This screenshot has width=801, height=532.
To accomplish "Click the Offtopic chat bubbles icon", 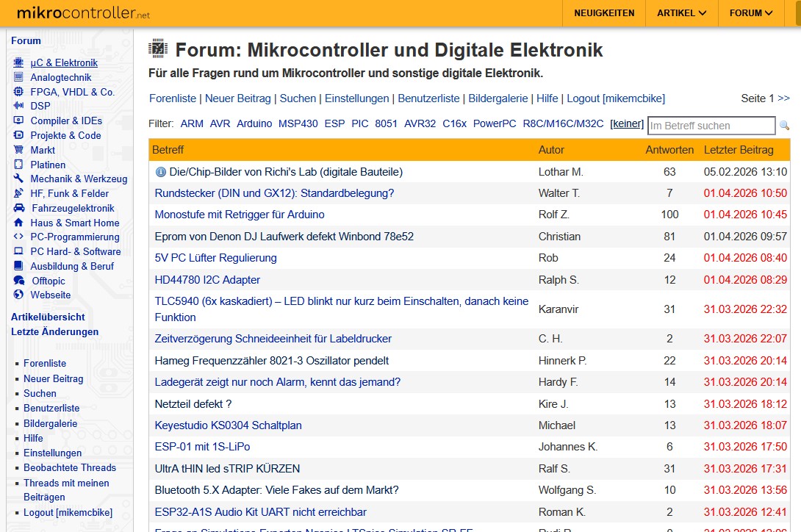I will click(x=18, y=281).
